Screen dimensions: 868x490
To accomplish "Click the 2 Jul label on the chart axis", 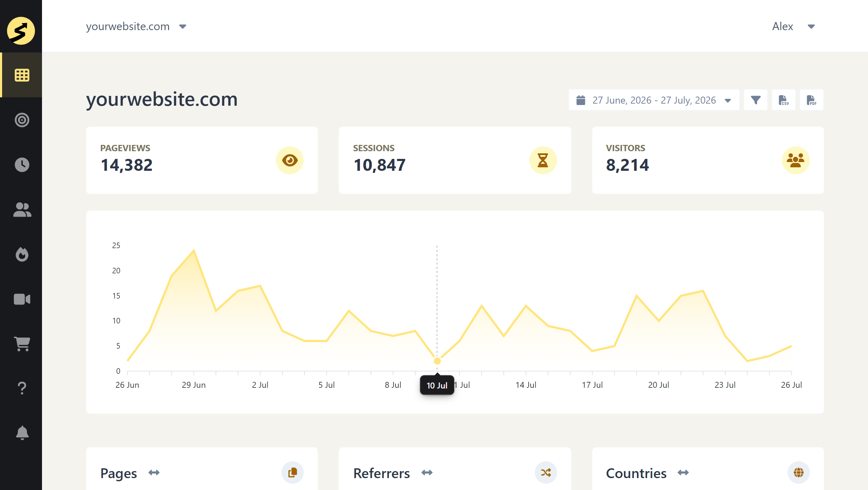I will (x=260, y=385).
